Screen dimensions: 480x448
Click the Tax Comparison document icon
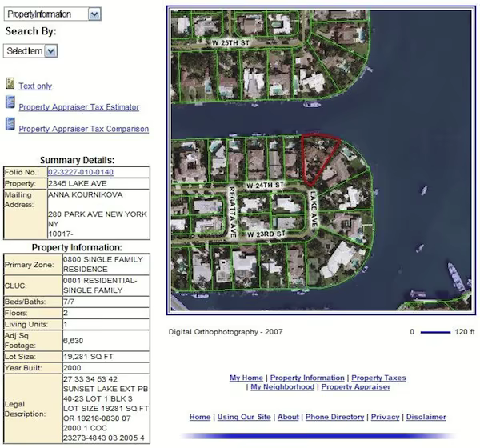pos(10,124)
